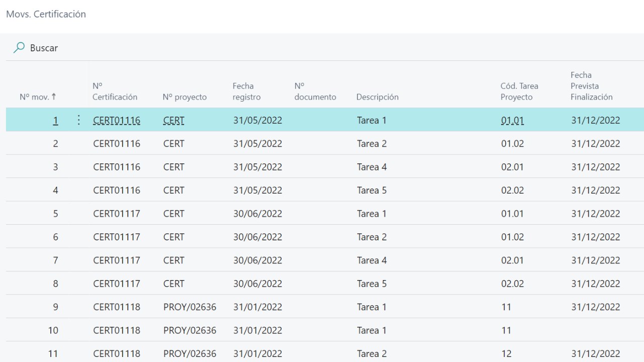Click empty finalization date in row 10
Image resolution: width=644 pixels, height=362 pixels.
[595, 330]
